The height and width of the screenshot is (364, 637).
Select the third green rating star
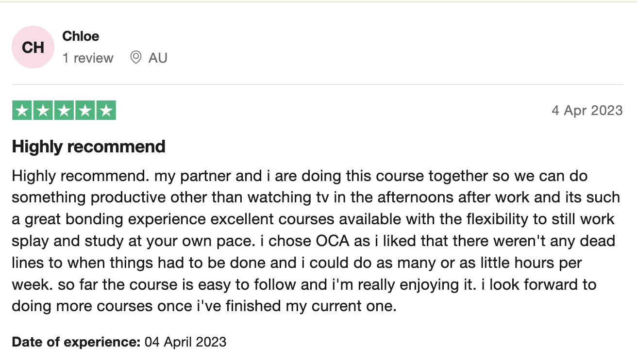pyautogui.click(x=64, y=110)
